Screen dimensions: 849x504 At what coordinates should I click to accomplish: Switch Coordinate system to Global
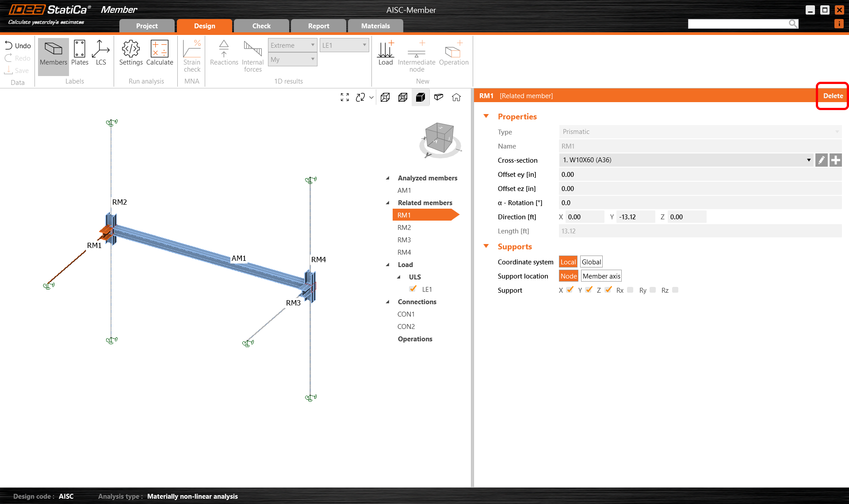[591, 261]
